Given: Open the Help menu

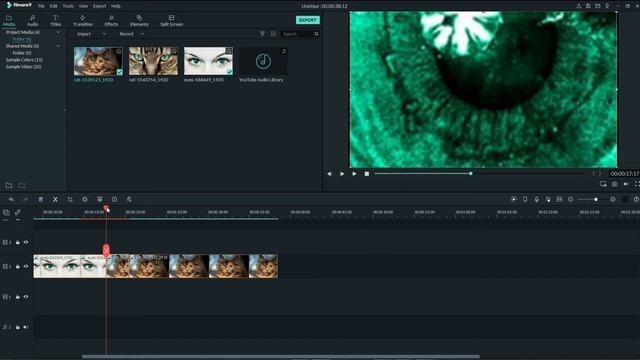Looking at the screenshot, I should point(116,6).
